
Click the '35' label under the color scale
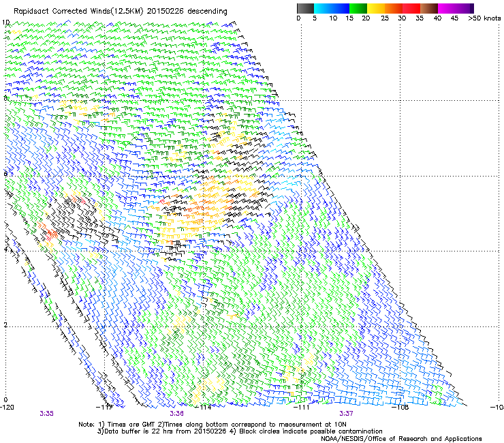420,18
